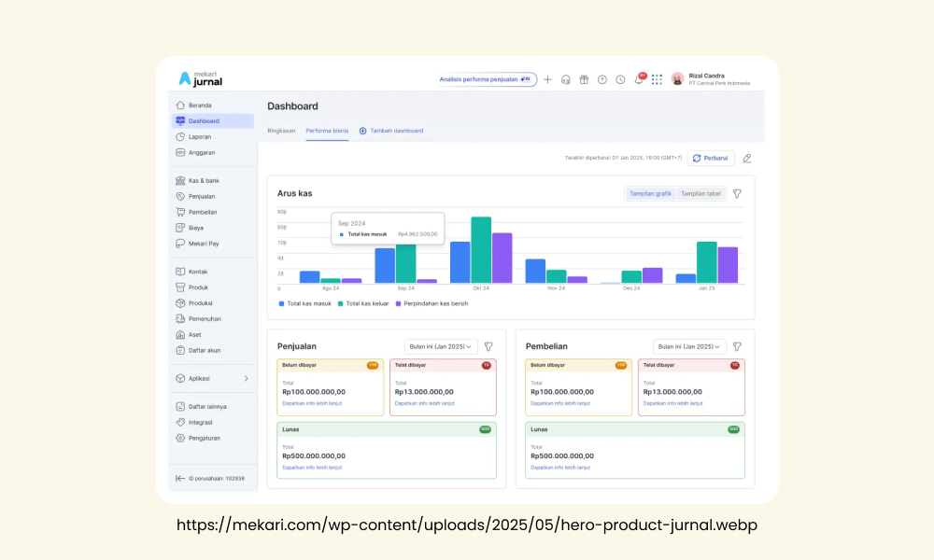Image resolution: width=934 pixels, height=560 pixels.
Task: Click the headset support icon
Action: coord(565,79)
